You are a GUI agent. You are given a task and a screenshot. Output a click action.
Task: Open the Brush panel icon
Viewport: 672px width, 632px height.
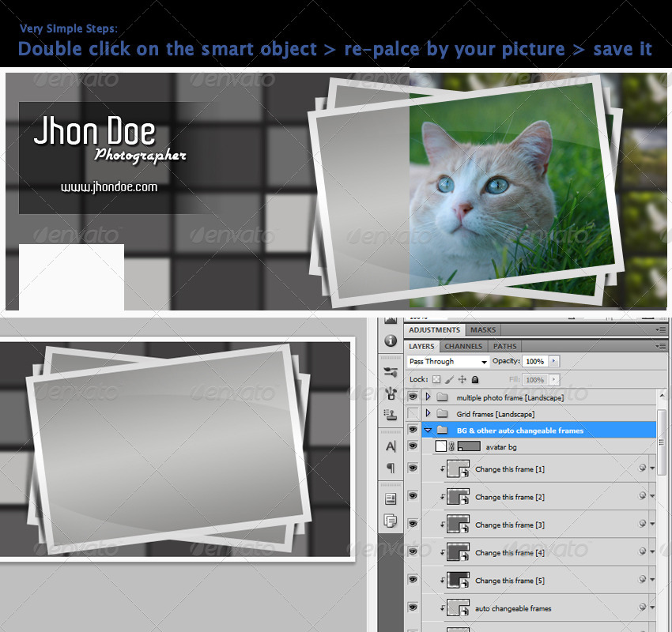391,393
